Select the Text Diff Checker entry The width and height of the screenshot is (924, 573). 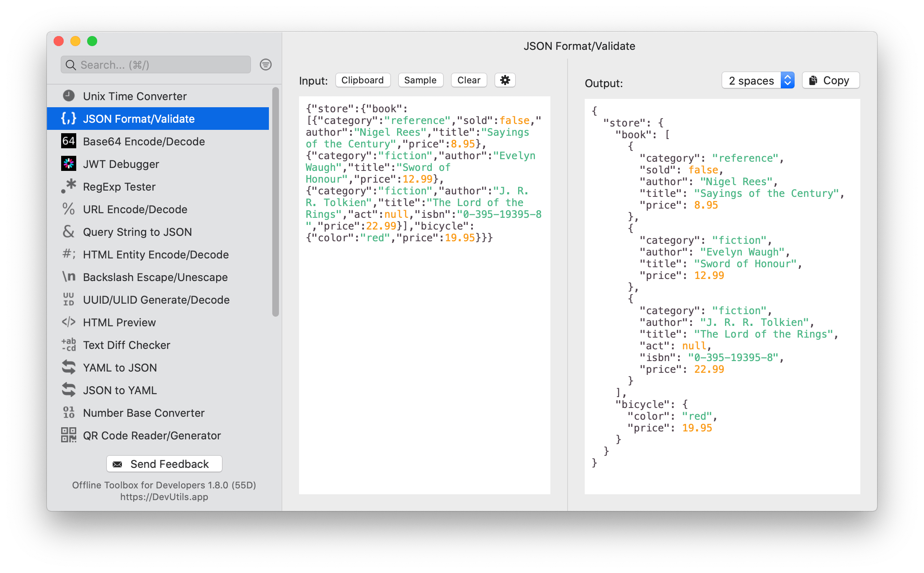[126, 345]
